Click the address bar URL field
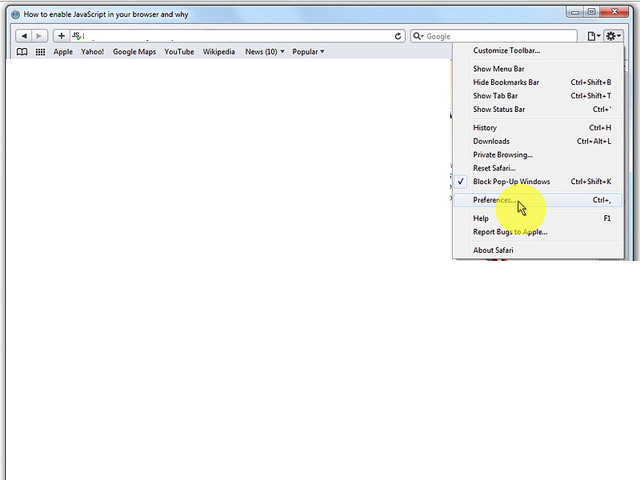640x480 pixels. point(235,36)
